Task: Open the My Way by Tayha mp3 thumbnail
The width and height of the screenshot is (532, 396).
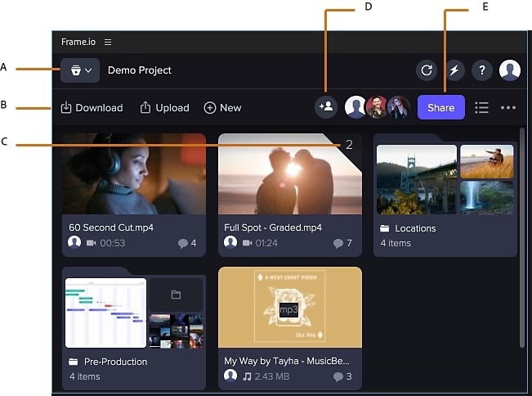Action: pyautogui.click(x=290, y=308)
